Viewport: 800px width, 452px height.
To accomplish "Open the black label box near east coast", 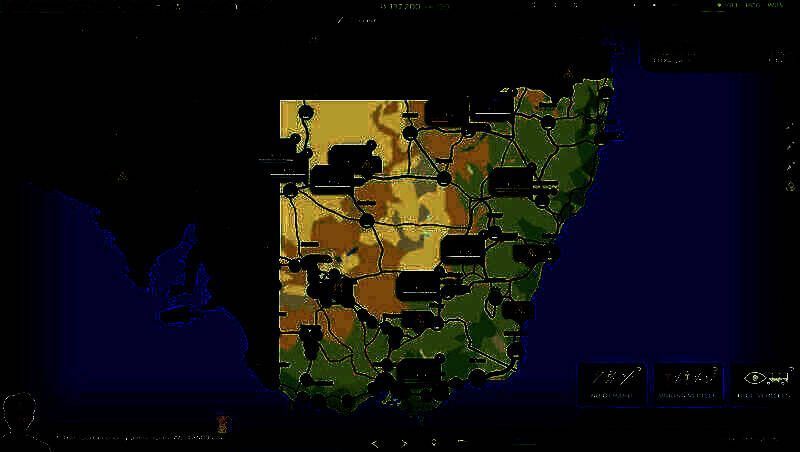I will coord(510,180).
